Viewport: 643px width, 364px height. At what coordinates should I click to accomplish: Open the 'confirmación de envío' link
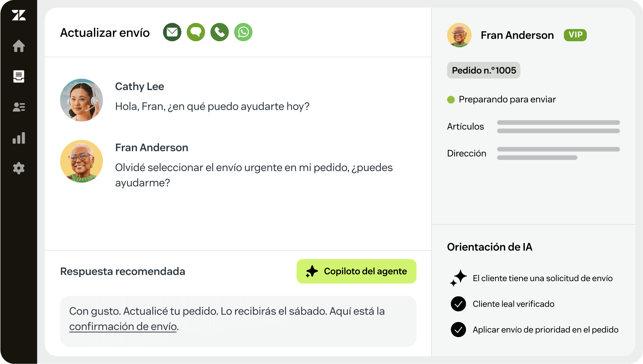123,326
